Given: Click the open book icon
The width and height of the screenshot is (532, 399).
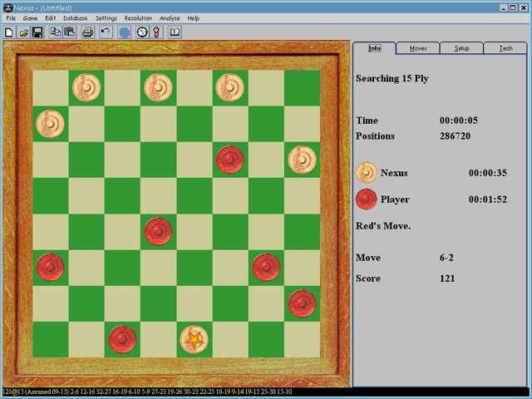Looking at the screenshot, I should coord(175,32).
